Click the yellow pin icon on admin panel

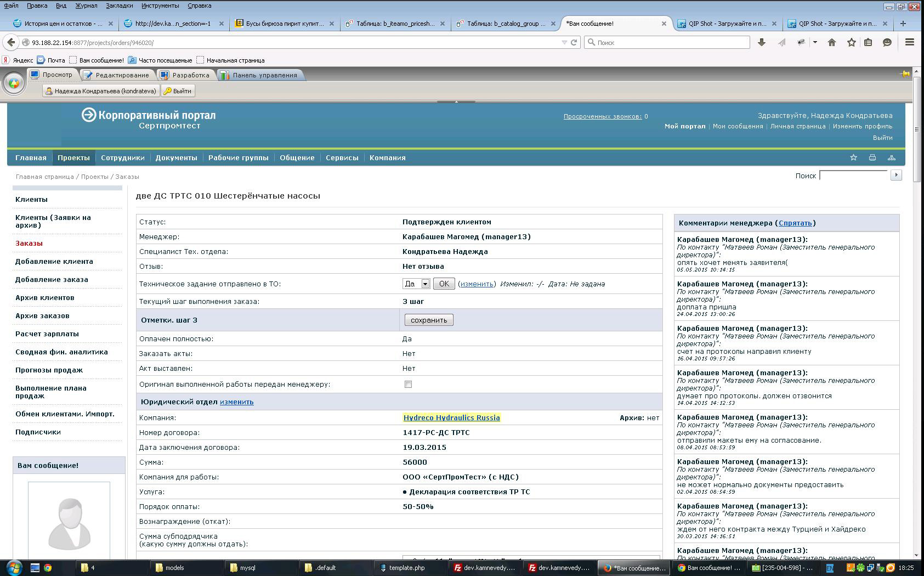[x=905, y=74]
